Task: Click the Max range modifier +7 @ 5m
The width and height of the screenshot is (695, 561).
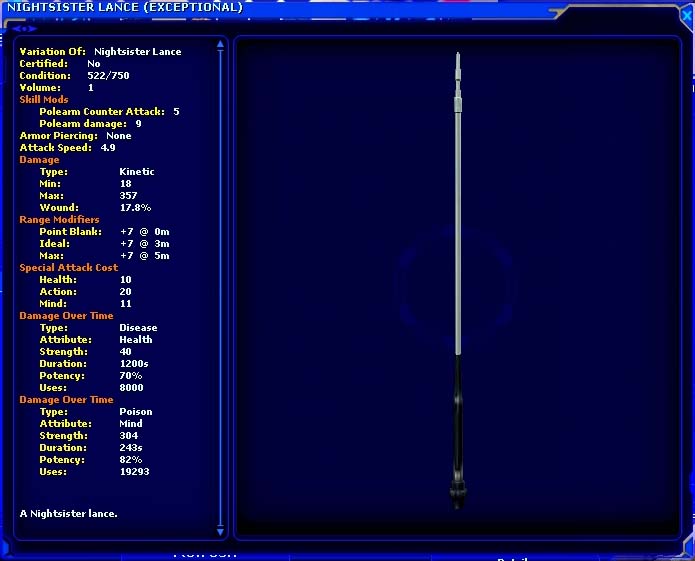Action: point(144,255)
